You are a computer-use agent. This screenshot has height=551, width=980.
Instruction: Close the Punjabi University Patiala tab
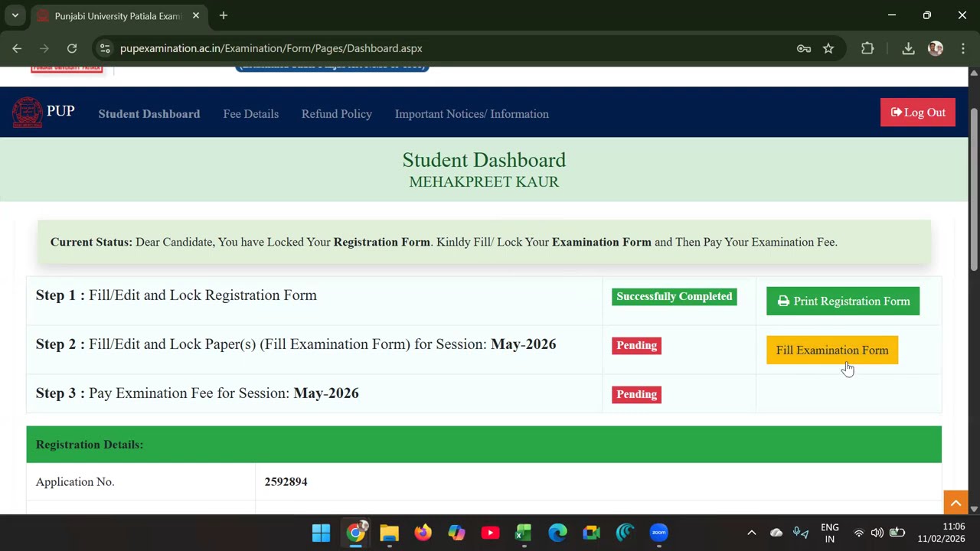(196, 15)
